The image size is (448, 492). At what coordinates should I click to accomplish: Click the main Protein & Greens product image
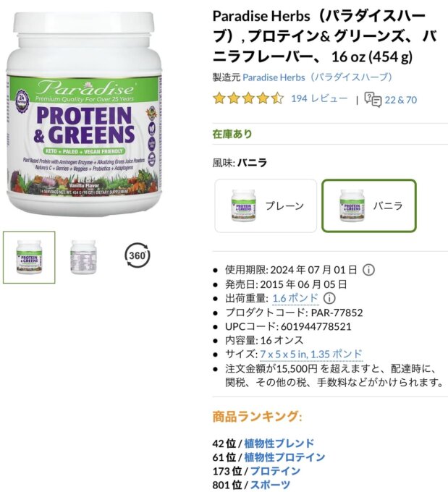(x=84, y=114)
